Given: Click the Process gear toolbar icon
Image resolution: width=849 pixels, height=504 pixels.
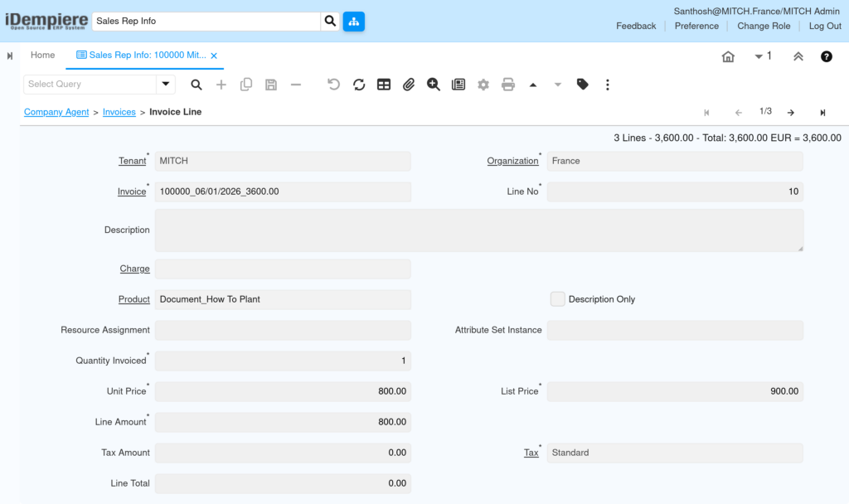Looking at the screenshot, I should [x=483, y=85].
